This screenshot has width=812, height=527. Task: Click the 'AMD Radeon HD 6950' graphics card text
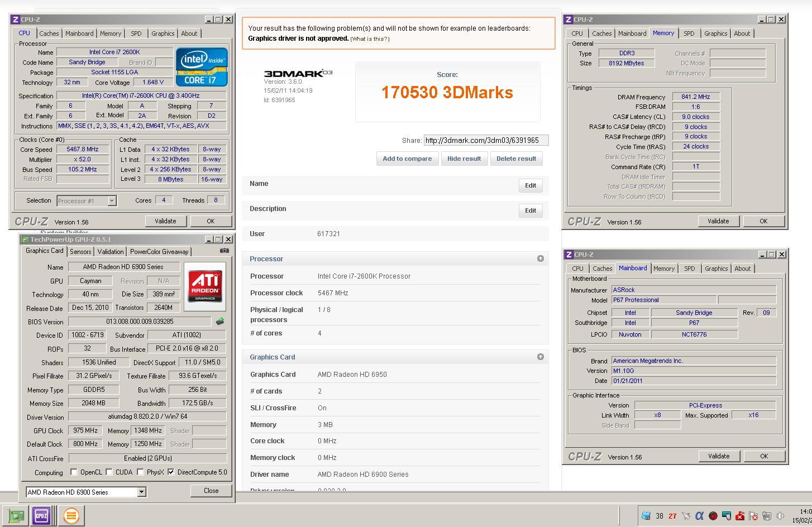[x=352, y=375]
